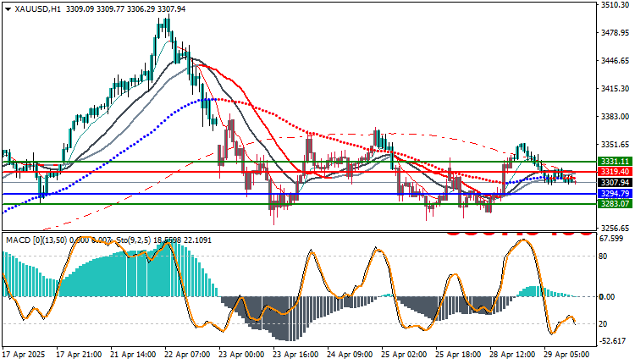
Task: Click the 22 Apr 07:00 time label
Action: [x=187, y=355]
